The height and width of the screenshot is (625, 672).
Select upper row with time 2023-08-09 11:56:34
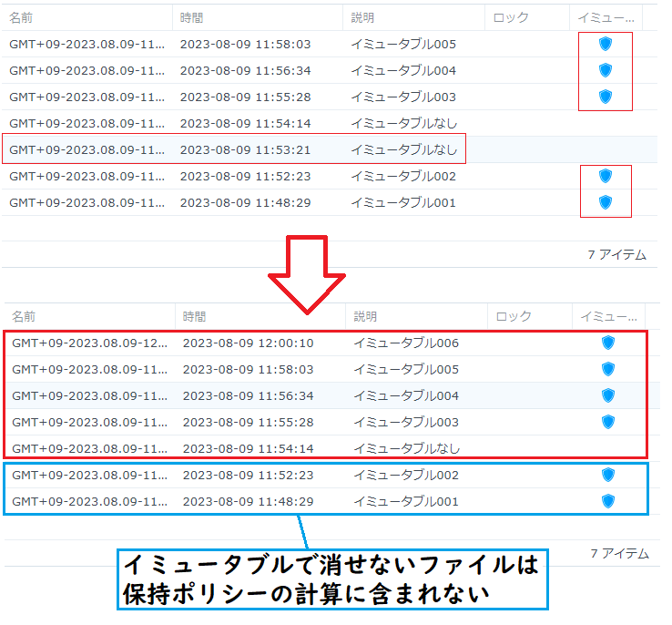[x=329, y=71]
